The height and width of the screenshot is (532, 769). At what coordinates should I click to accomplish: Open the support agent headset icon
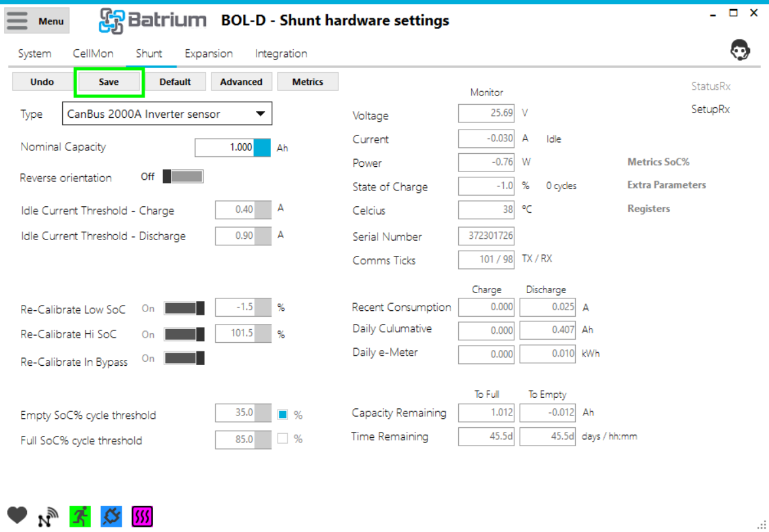[740, 50]
